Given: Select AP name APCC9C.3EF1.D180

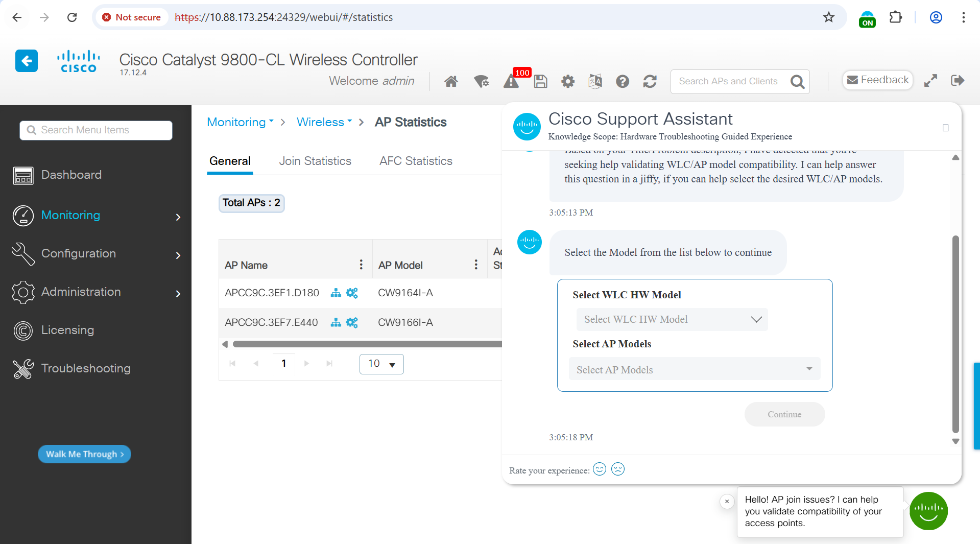Looking at the screenshot, I should click(272, 293).
